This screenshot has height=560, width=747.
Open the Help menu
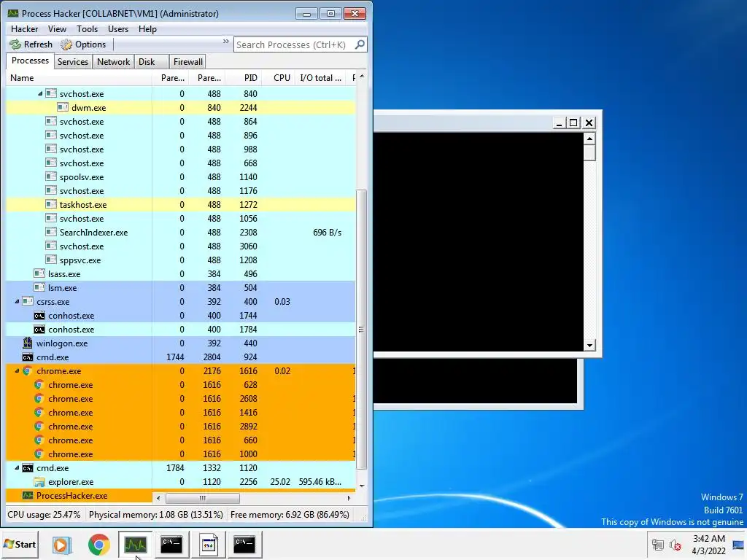point(147,29)
